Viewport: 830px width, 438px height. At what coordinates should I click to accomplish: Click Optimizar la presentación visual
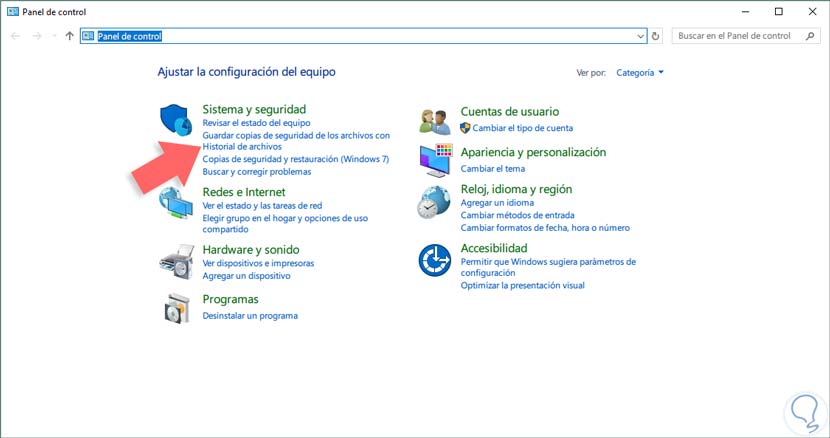pos(522,285)
